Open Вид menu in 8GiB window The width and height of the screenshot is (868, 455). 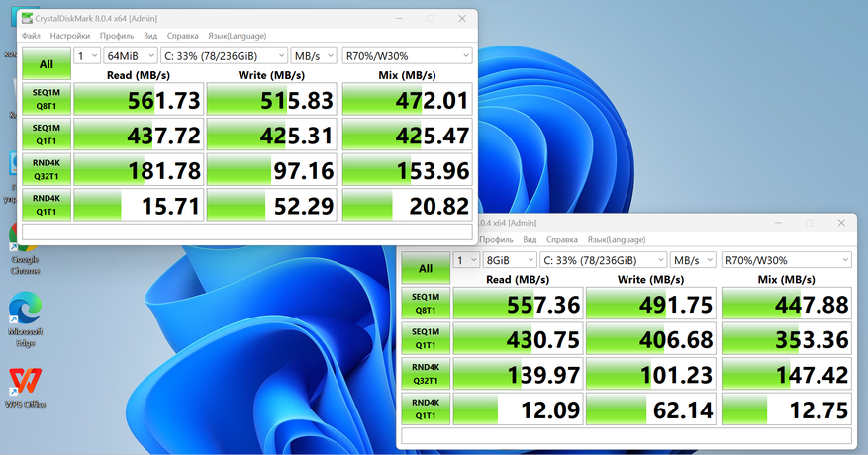coord(530,239)
